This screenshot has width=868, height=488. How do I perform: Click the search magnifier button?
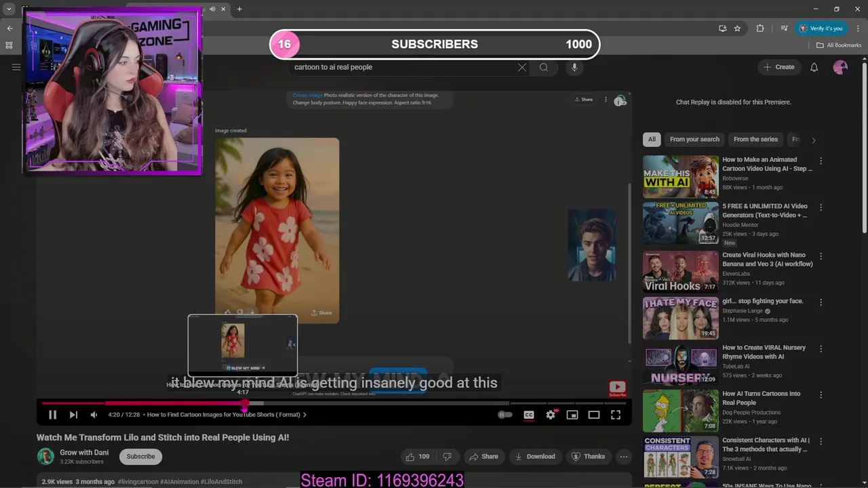point(543,67)
